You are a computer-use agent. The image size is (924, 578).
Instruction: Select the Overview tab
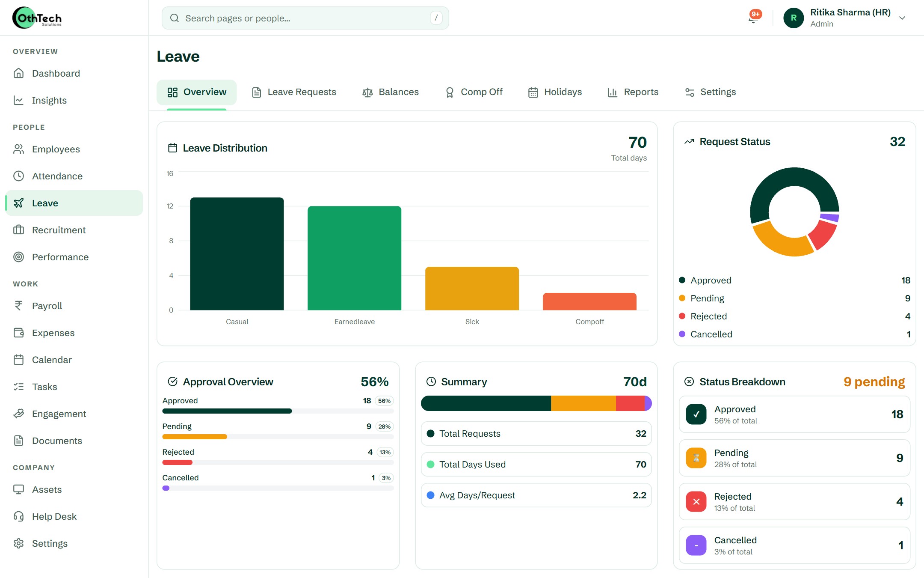click(197, 92)
